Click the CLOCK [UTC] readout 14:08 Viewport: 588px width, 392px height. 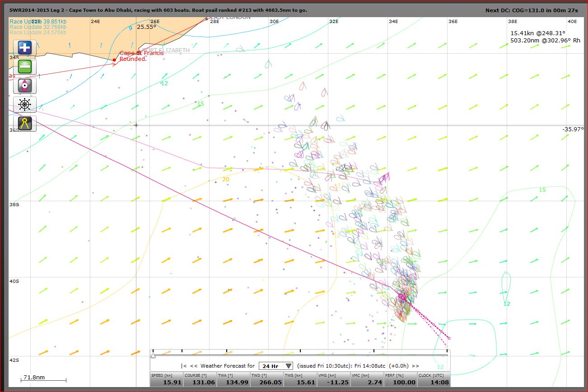pos(439,382)
